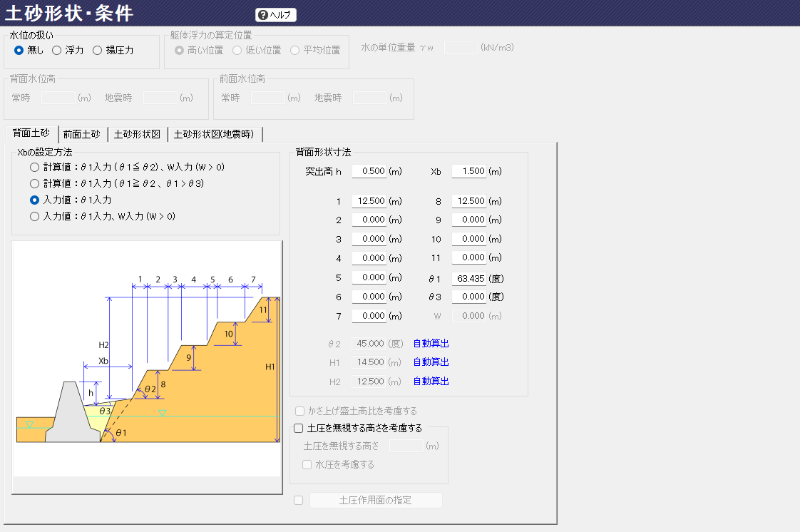Open the 土砂形状図 tab

(x=137, y=134)
